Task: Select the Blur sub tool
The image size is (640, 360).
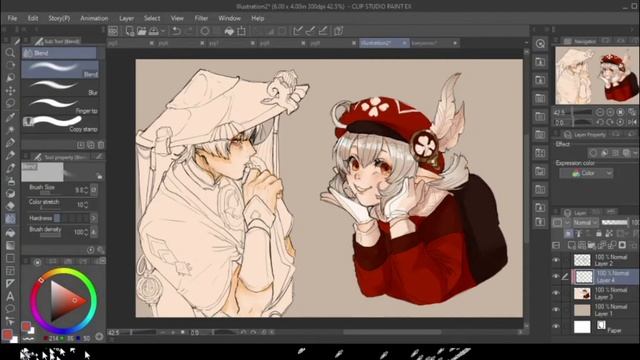Action: coord(60,87)
